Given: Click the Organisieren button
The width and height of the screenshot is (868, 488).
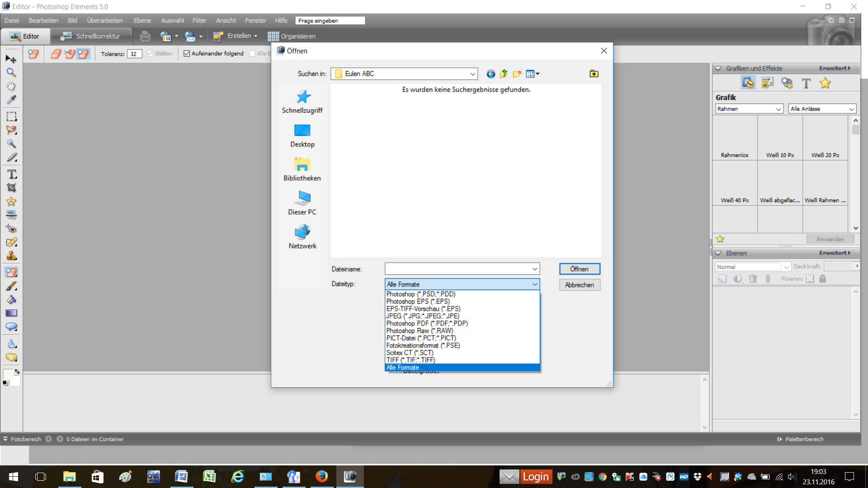Looking at the screenshot, I should tap(292, 36).
